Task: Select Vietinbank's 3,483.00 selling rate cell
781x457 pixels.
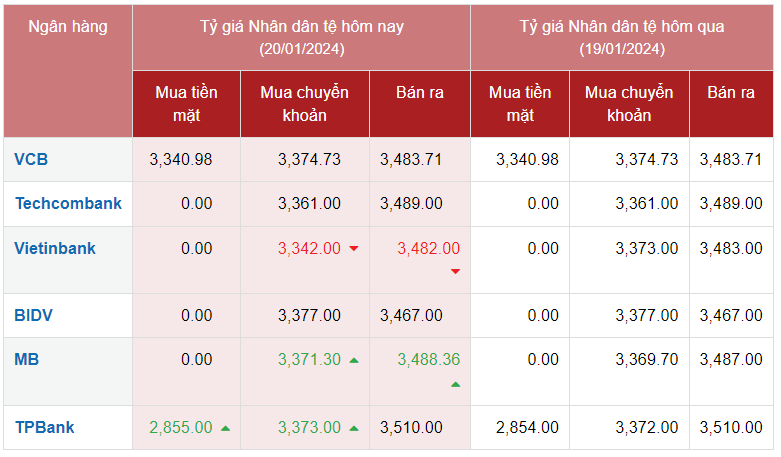Action: coord(731,248)
